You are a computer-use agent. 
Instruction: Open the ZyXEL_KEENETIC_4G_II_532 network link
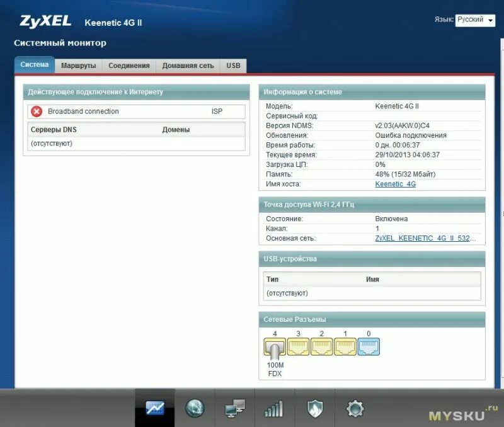point(425,239)
